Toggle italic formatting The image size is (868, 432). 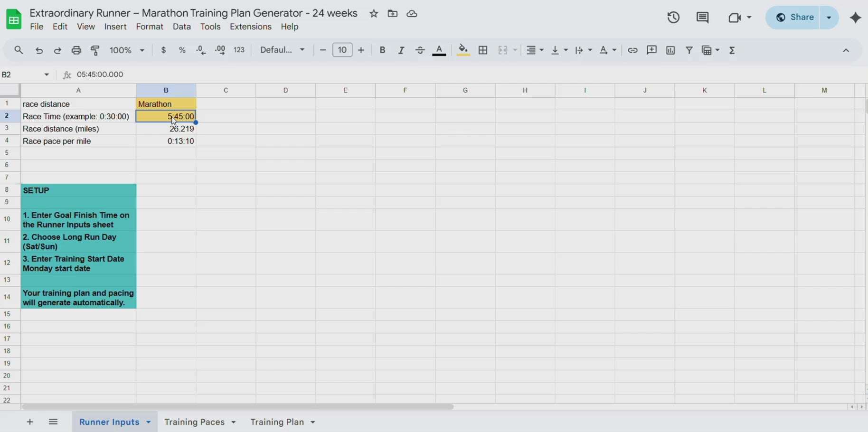pos(401,50)
